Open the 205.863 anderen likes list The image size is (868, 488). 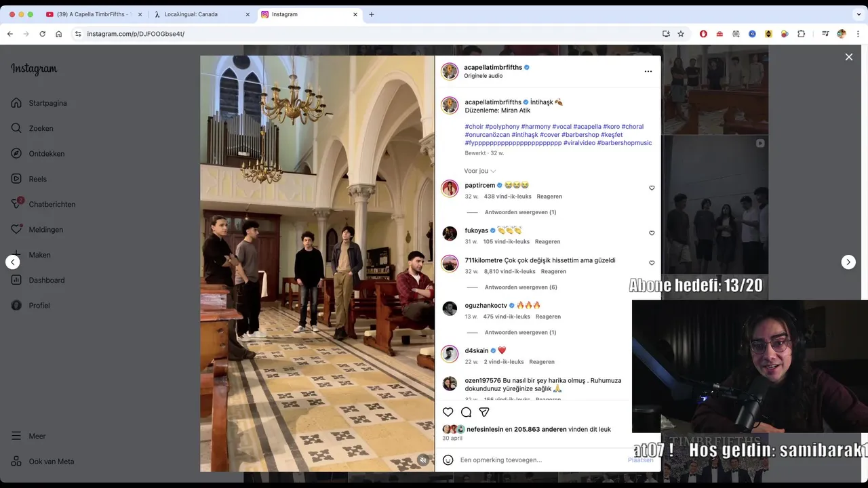pyautogui.click(x=540, y=429)
